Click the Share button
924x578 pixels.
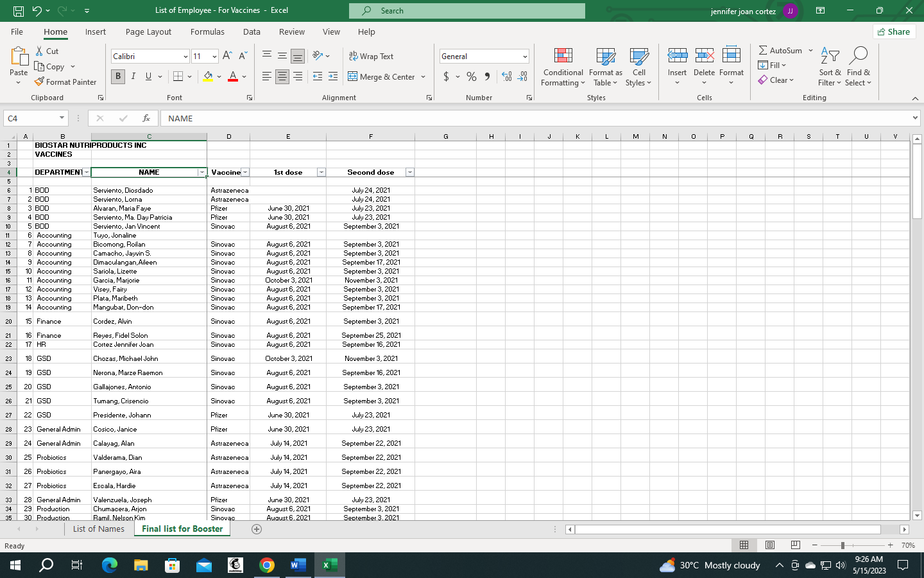tap(894, 31)
